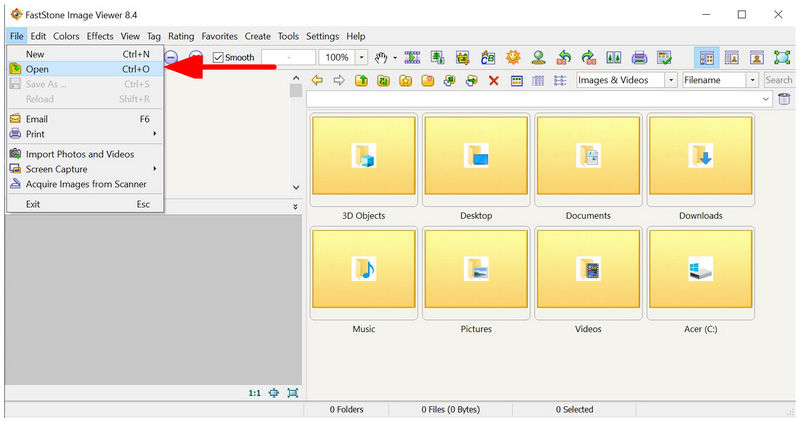Switch to full screen view icon

782,57
